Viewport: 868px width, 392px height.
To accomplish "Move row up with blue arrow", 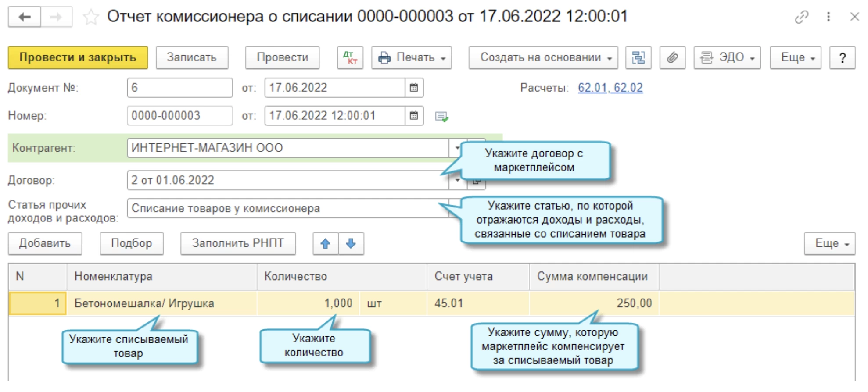I will pos(325,243).
